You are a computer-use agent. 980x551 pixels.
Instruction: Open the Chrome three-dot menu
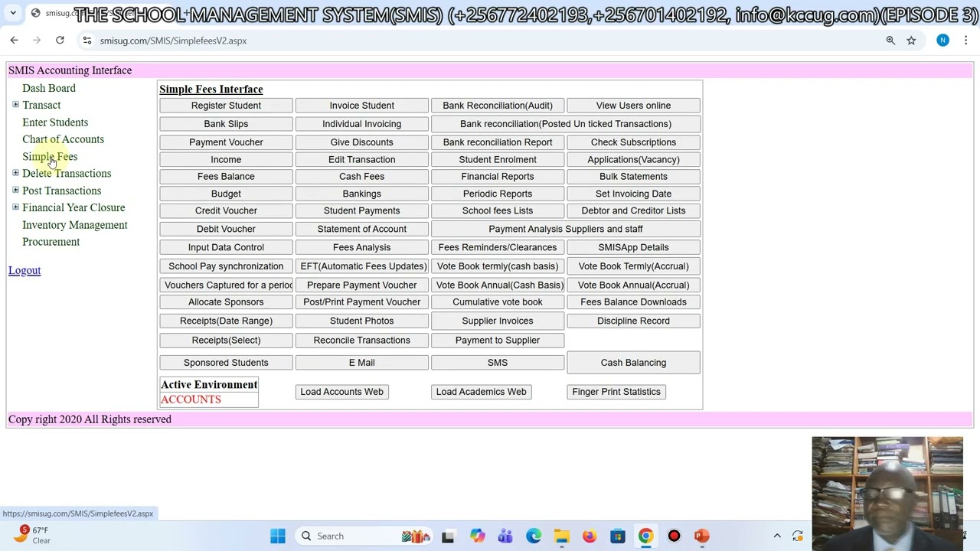[966, 41]
